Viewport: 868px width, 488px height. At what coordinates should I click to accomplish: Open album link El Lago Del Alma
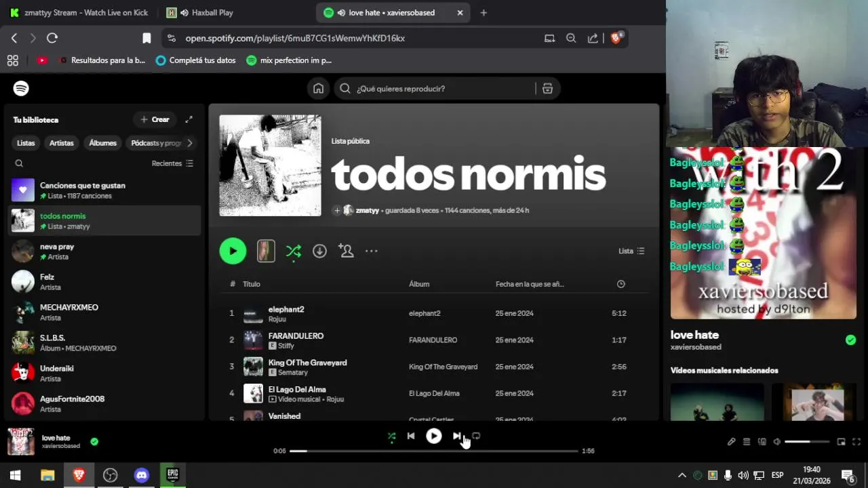434,393
